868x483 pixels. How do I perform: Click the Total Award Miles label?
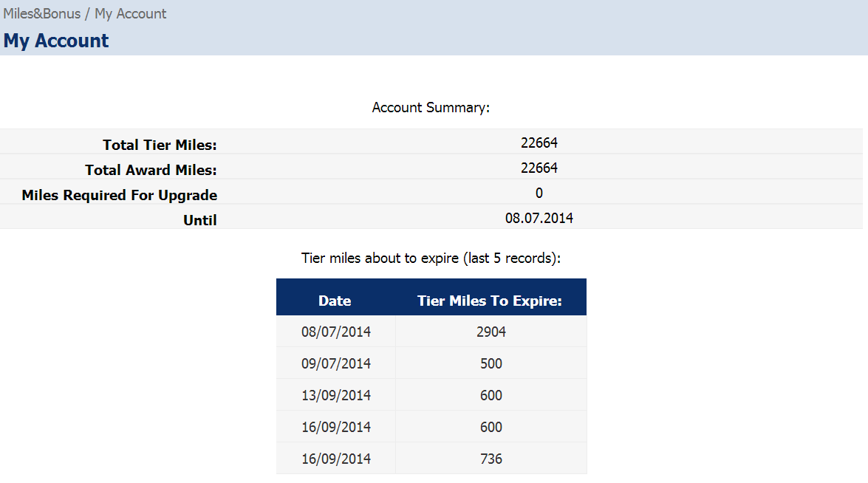[x=151, y=170]
